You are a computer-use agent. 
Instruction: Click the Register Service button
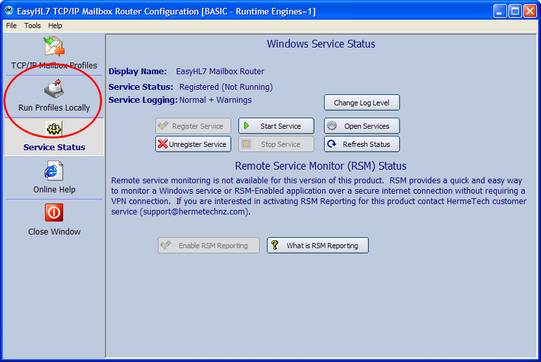pyautogui.click(x=193, y=126)
